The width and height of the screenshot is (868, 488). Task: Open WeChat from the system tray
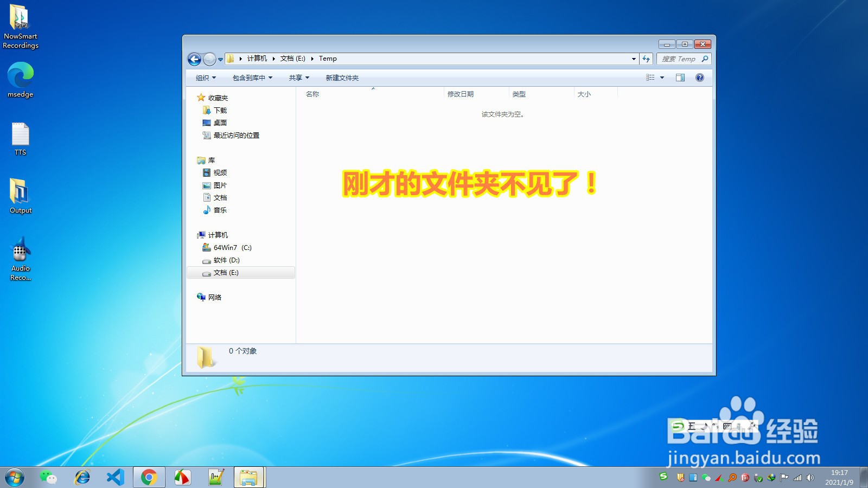pos(705,478)
